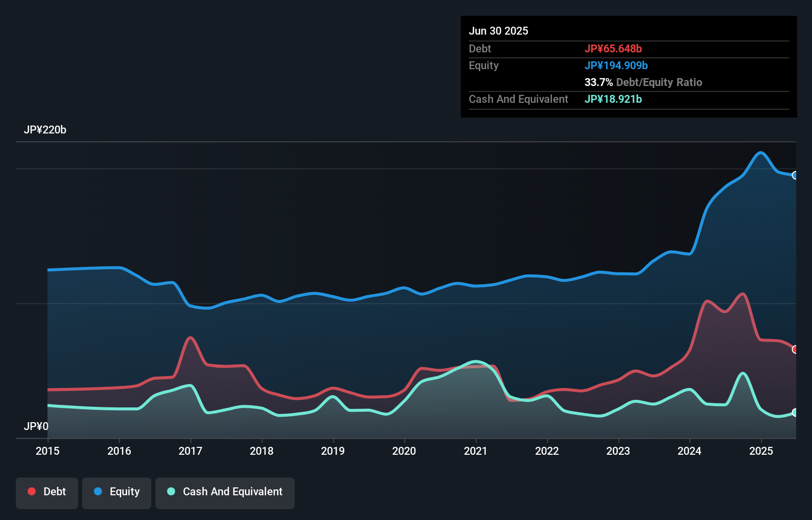The image size is (812, 520).
Task: Toggle the Cash And Equivalent legend button
Action: [225, 492]
